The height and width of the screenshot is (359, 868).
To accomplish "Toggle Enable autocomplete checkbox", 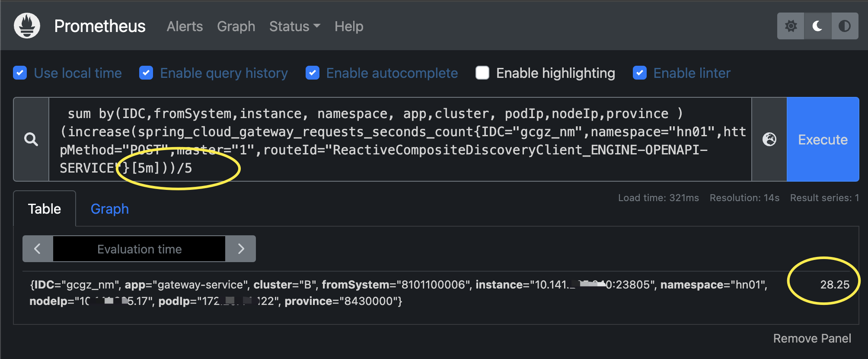I will point(313,73).
